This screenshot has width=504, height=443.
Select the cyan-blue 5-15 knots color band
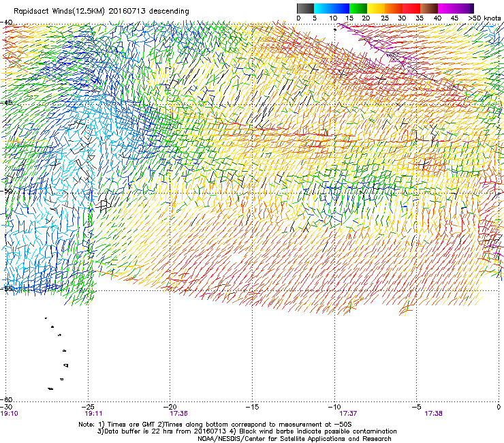pos(332,8)
